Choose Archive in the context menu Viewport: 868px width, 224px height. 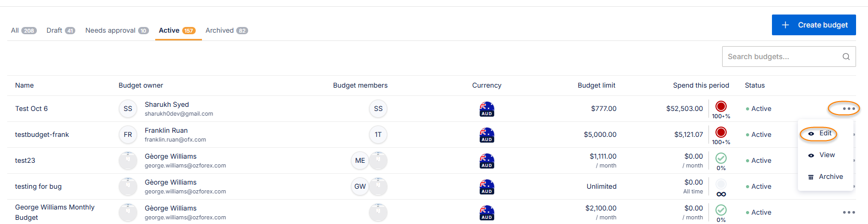[x=830, y=177]
